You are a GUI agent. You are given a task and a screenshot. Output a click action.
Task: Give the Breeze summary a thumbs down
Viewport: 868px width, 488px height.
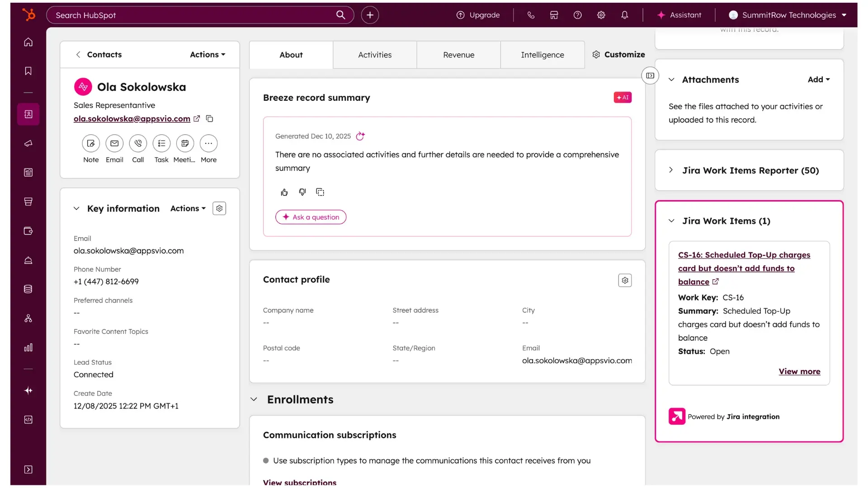[x=302, y=192]
